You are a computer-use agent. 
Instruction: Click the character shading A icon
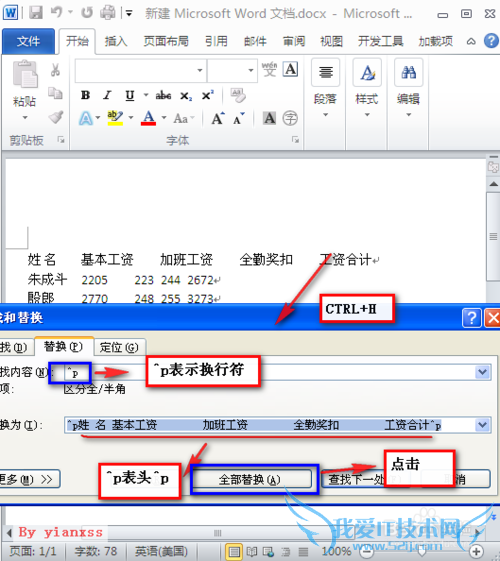269,118
